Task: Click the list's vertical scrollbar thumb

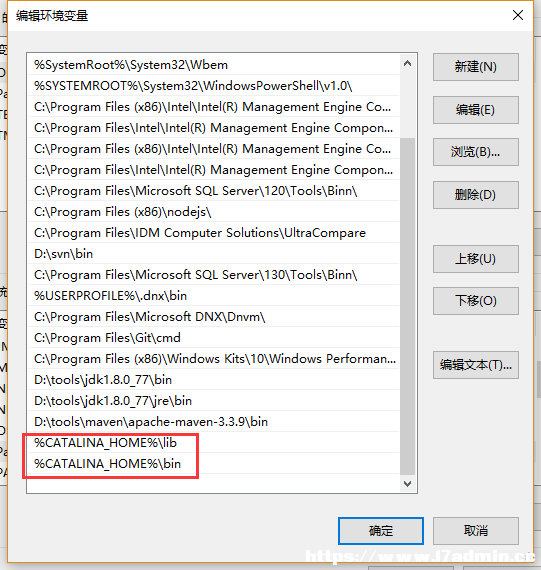Action: click(408, 306)
